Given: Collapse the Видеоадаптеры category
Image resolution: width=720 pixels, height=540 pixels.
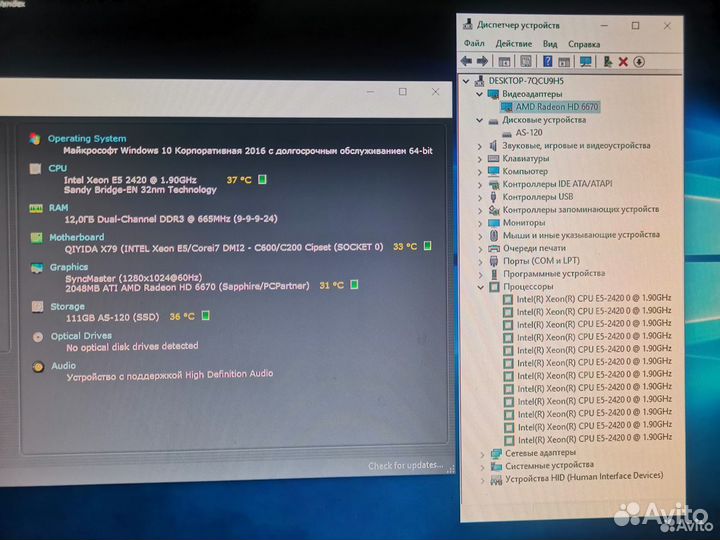Looking at the screenshot, I should point(479,94).
